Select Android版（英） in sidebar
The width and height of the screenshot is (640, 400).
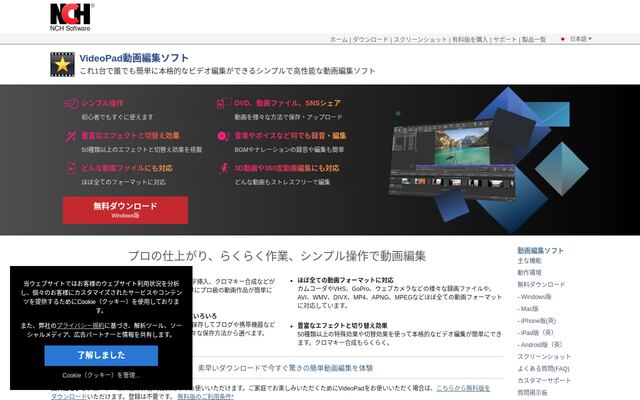540,344
